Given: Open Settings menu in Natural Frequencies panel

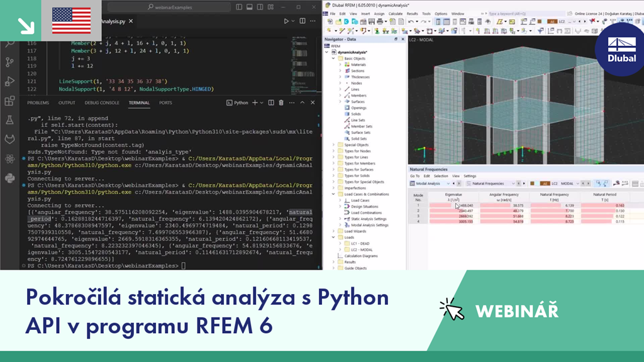Looking at the screenshot, I should point(469,176).
